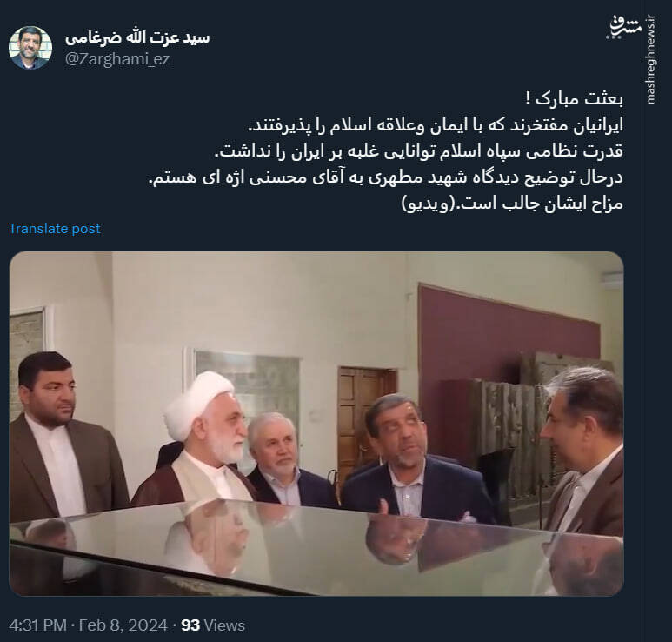
Task: Open the profile avatar of Zarghami
Action: click(x=30, y=48)
